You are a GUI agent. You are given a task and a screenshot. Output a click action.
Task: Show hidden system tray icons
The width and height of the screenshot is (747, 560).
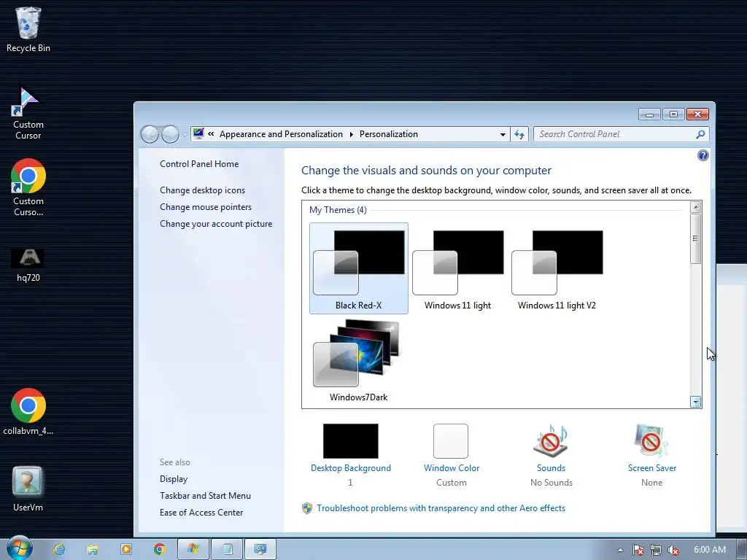[x=620, y=550]
